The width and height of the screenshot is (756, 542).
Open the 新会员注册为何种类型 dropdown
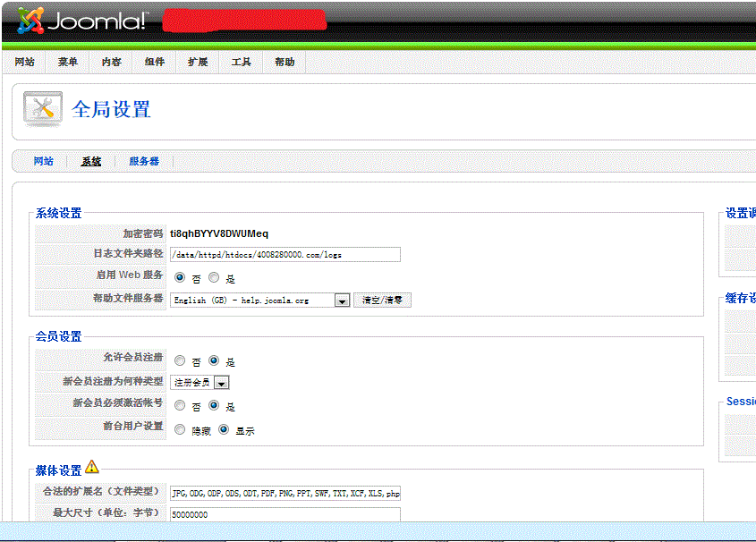(200, 383)
